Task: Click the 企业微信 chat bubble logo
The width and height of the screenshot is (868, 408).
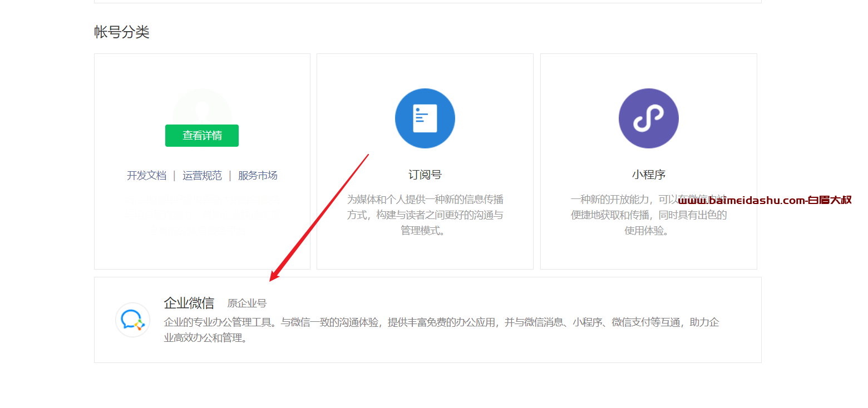Action: (x=133, y=320)
